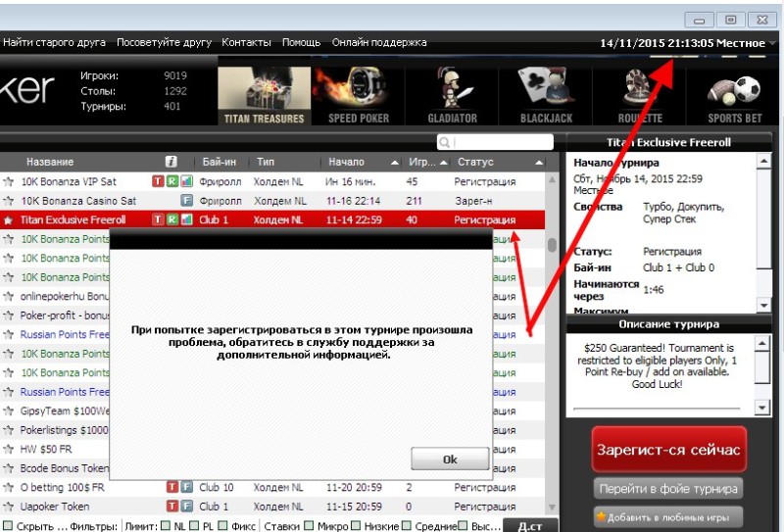
Task: Click the down arrow in the Описание турнира panel
Action: coord(761,408)
